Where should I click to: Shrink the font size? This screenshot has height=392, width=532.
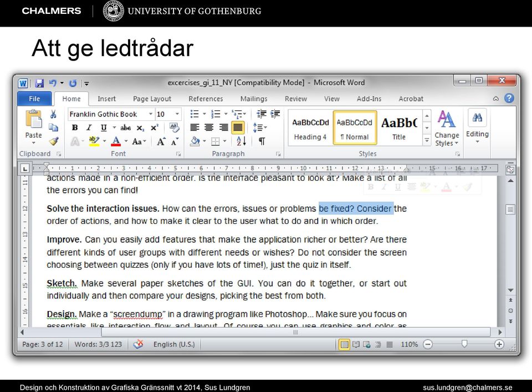coord(175,141)
